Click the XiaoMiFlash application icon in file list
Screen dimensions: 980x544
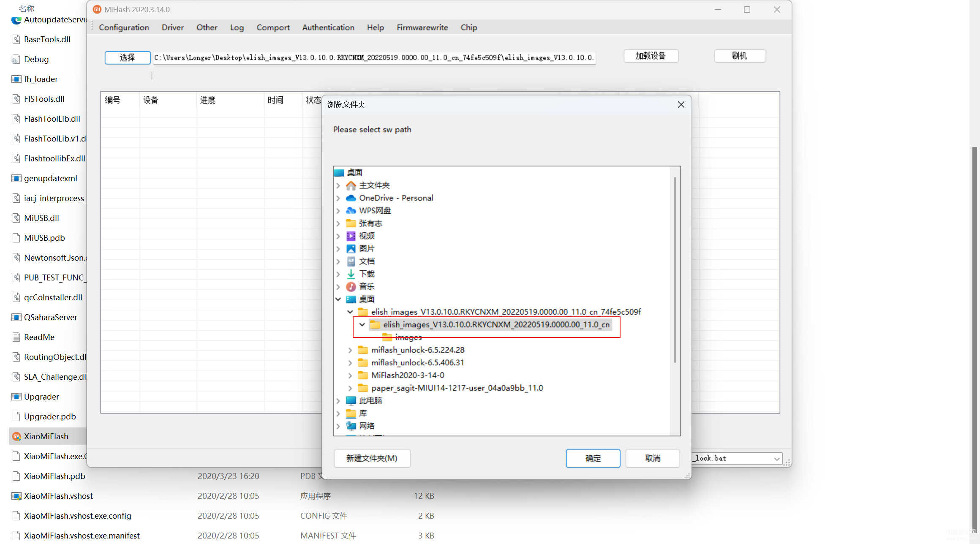pos(16,436)
